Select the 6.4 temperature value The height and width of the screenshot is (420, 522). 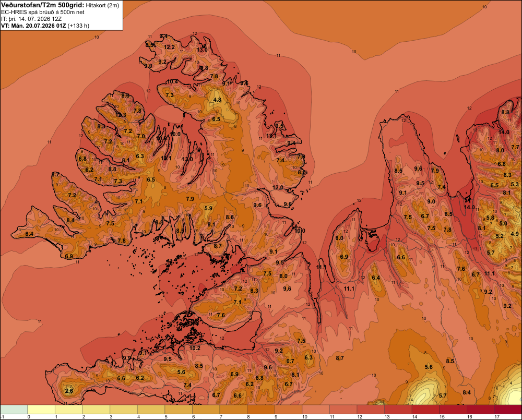[x=376, y=278]
